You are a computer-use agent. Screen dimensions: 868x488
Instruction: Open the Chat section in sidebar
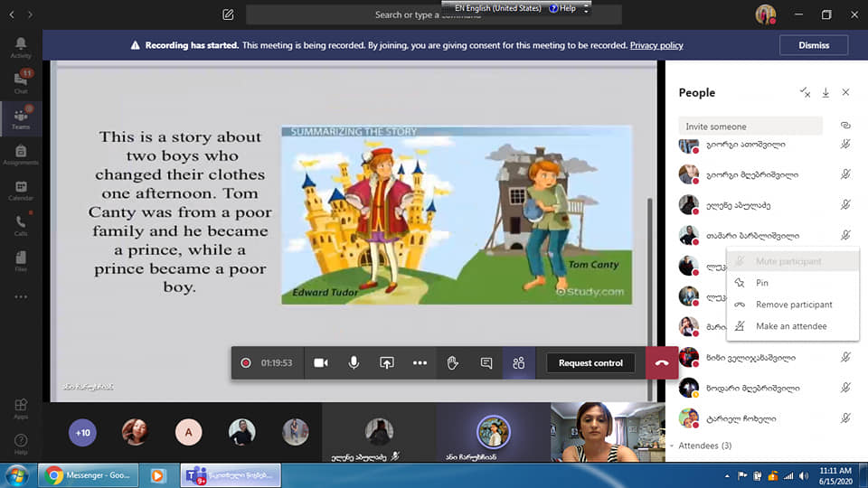tap(21, 82)
